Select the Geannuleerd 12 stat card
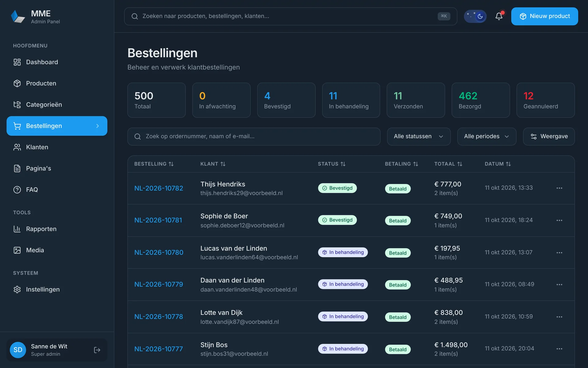 tap(545, 100)
